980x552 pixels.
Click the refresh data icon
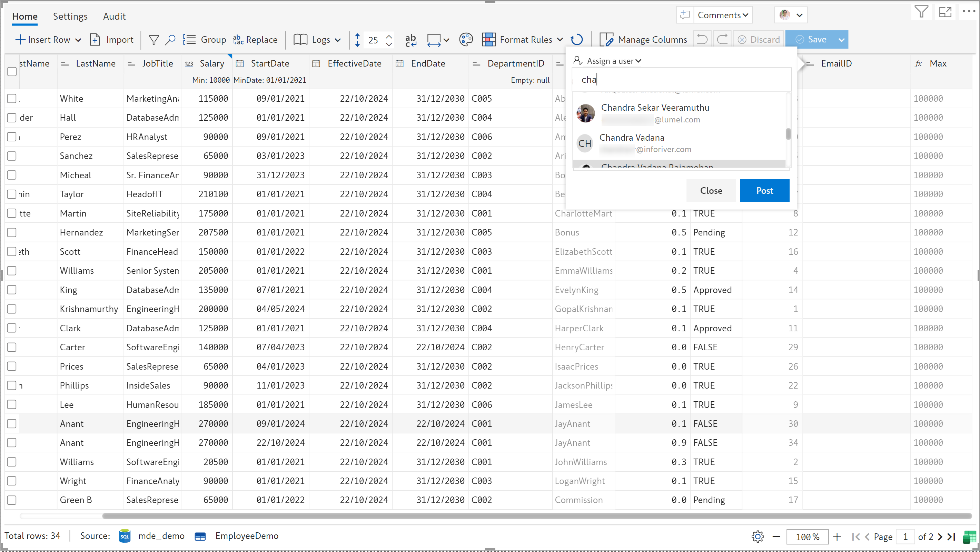tap(577, 40)
